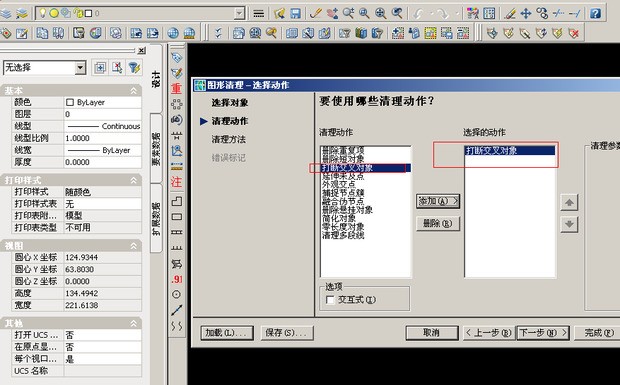Click the Quick Select funnel icon
Viewport: 620px width, 385px height.
(x=134, y=68)
